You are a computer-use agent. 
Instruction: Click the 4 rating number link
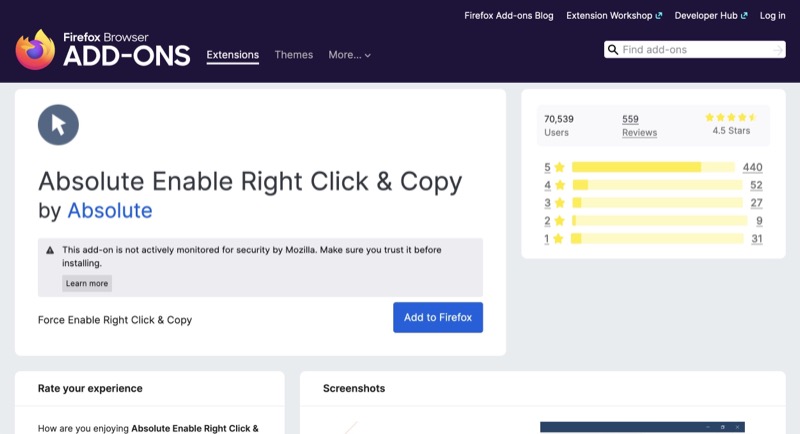[x=547, y=185]
